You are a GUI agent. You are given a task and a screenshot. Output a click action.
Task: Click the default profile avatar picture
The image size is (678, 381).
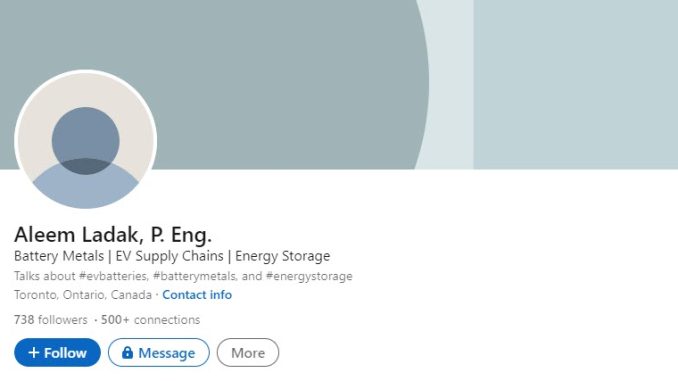click(86, 140)
